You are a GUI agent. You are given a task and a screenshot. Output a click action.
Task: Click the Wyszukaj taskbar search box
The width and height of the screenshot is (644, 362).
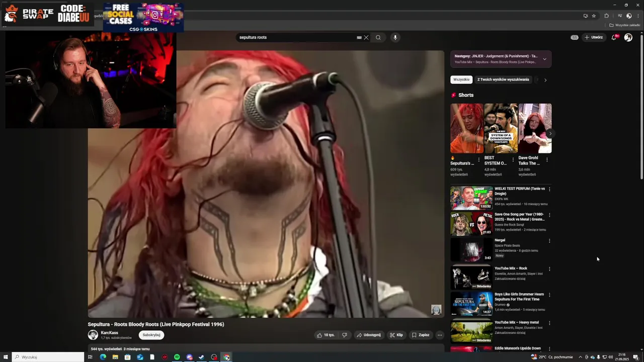(x=48, y=357)
